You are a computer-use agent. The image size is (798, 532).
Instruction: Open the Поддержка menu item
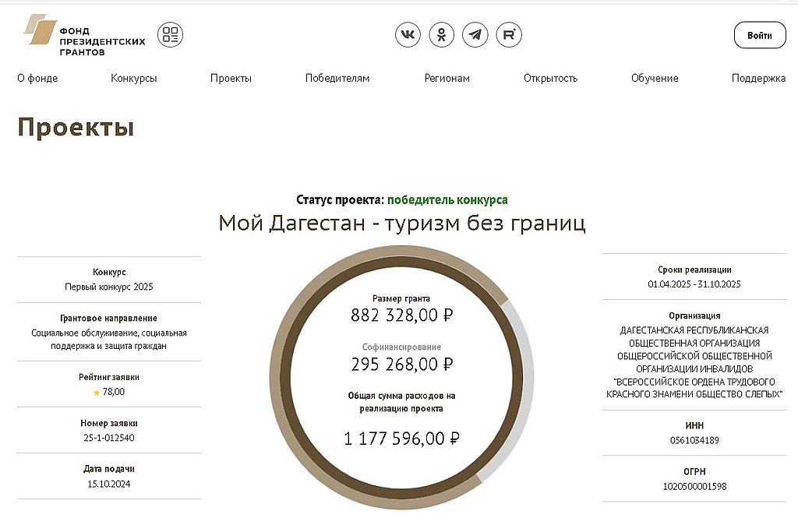coord(758,78)
